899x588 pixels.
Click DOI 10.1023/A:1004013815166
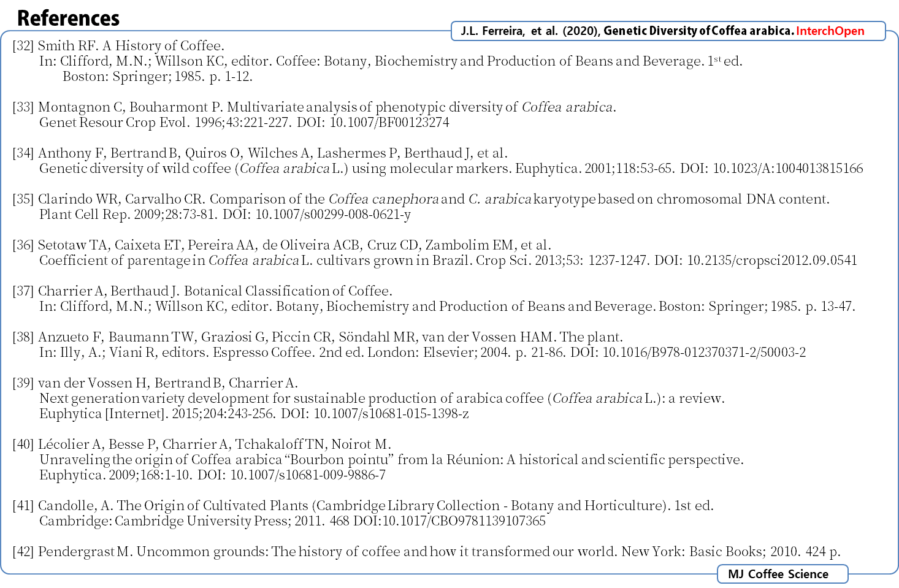pos(771,169)
